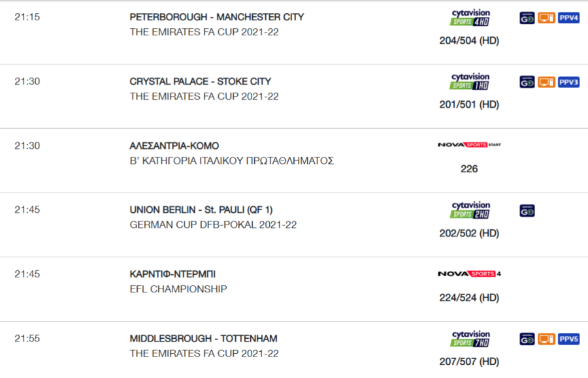This screenshot has height=378, width=588.
Task: Click Cytavision Sports 1HD channel logo
Action: (470, 82)
